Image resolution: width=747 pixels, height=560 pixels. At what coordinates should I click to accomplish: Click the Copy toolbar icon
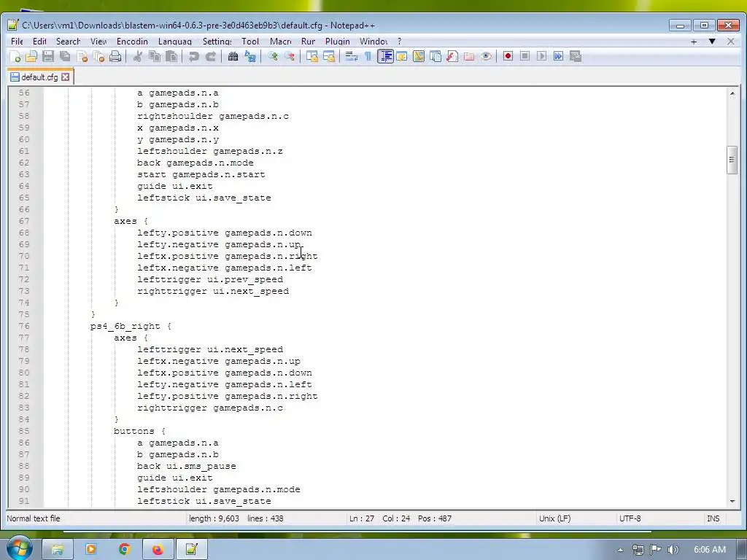click(155, 57)
